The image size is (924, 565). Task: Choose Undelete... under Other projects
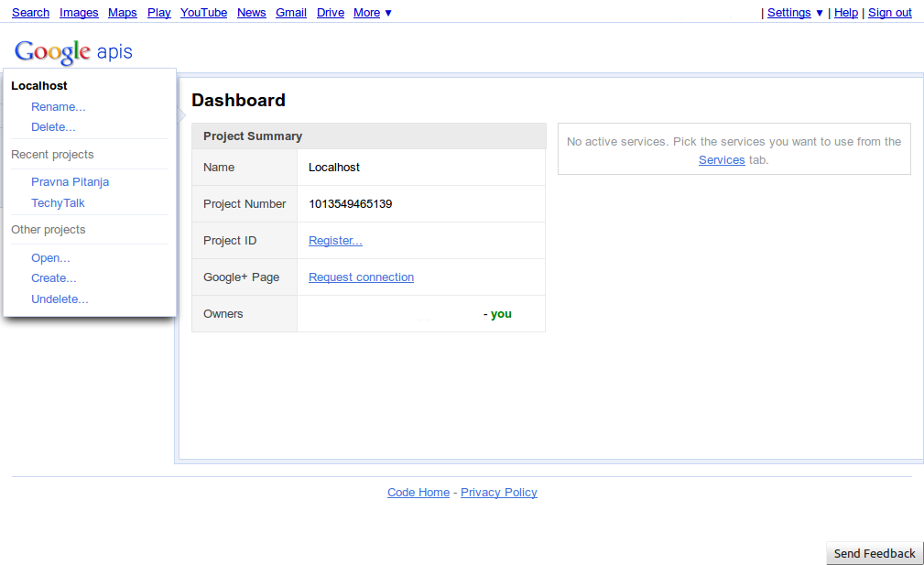[x=60, y=299]
